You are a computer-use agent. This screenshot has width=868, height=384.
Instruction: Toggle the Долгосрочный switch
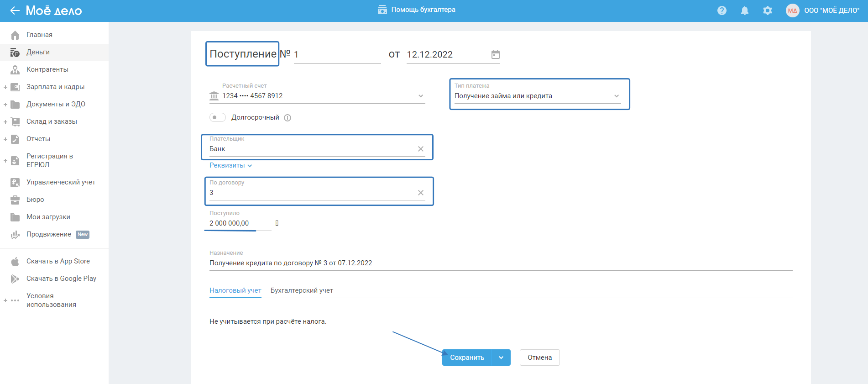pos(218,117)
